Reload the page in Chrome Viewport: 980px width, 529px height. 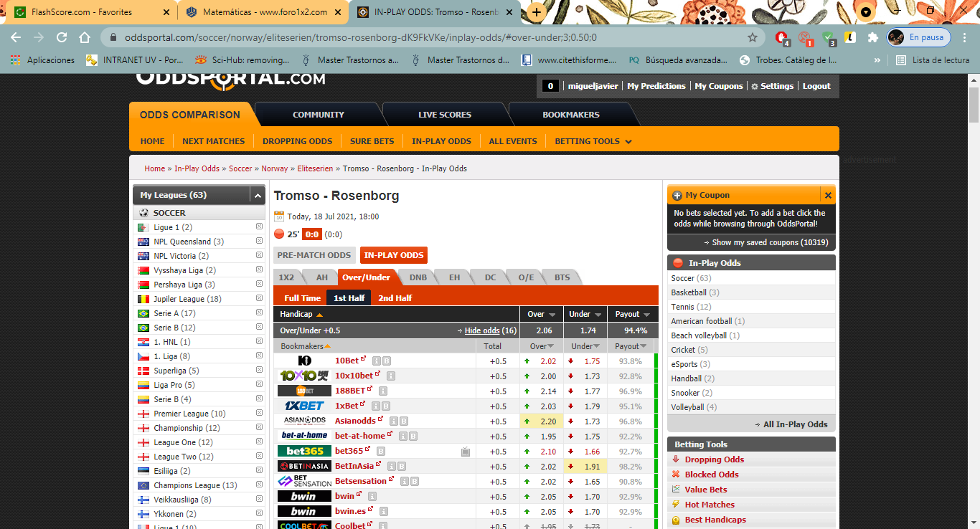[62, 37]
